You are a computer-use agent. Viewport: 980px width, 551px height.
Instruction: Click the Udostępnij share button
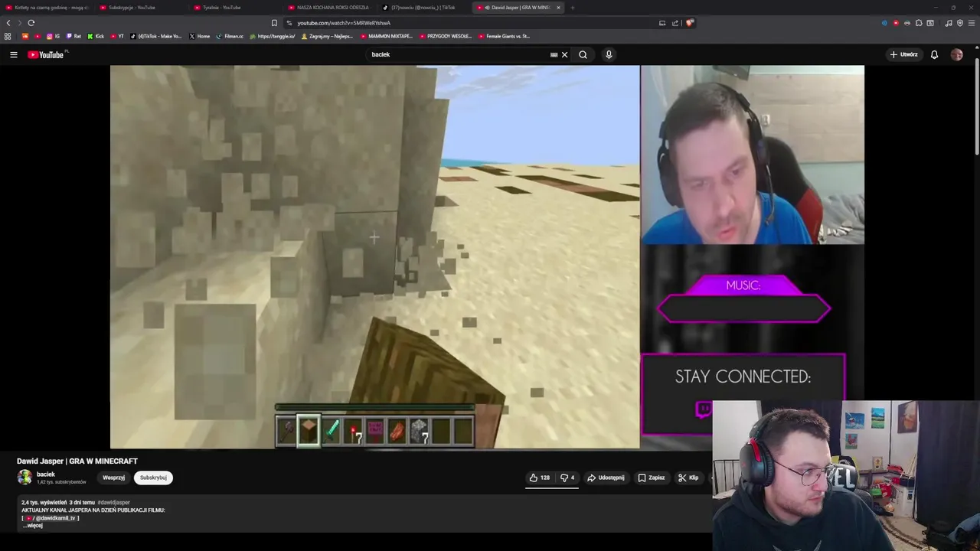tap(606, 478)
